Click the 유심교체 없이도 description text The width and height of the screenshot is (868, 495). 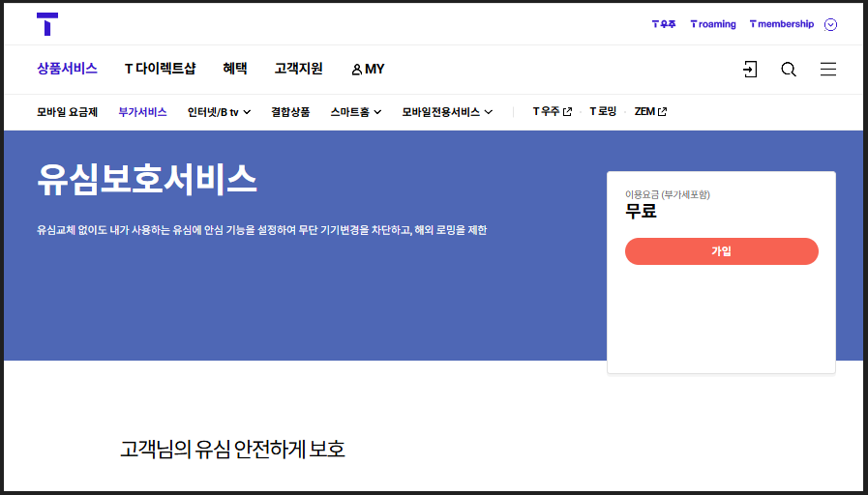tap(262, 230)
